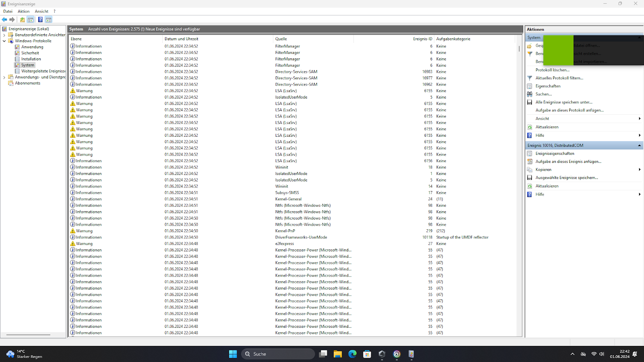Select the DriverFrameworks-UserMode event 10118 row
This screenshot has height=362, width=644.
coord(293,237)
